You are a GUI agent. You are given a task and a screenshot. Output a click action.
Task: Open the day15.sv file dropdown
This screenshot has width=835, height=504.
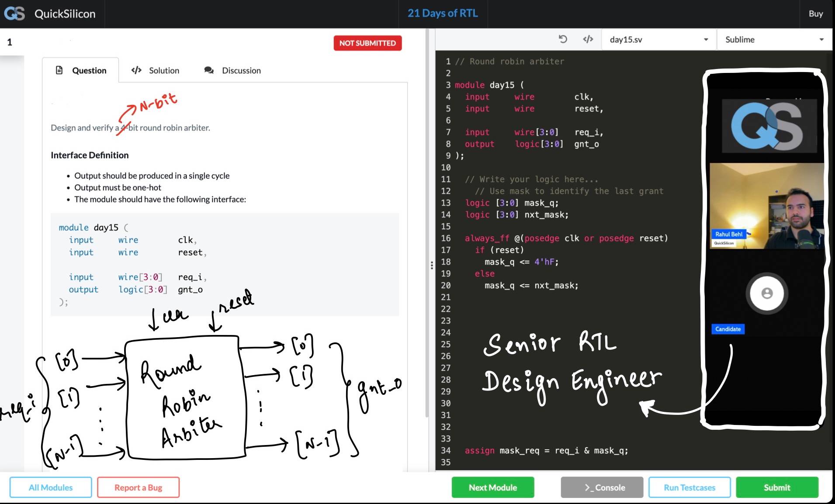(x=658, y=39)
